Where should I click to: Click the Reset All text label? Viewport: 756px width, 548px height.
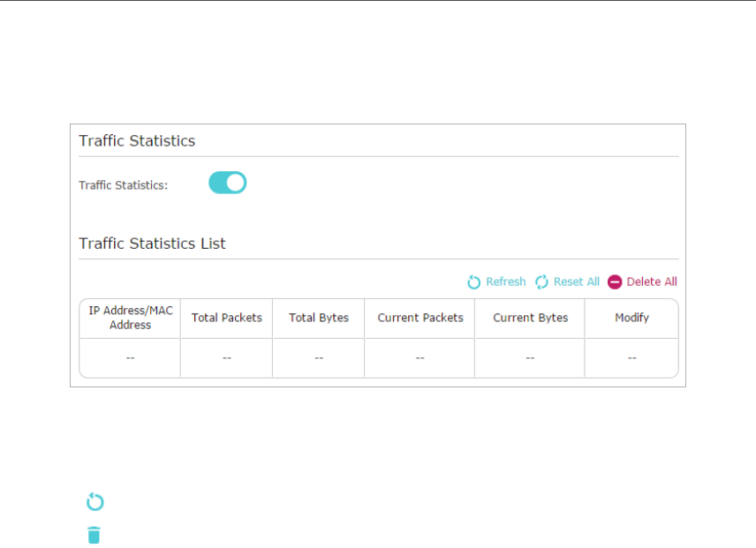[576, 282]
